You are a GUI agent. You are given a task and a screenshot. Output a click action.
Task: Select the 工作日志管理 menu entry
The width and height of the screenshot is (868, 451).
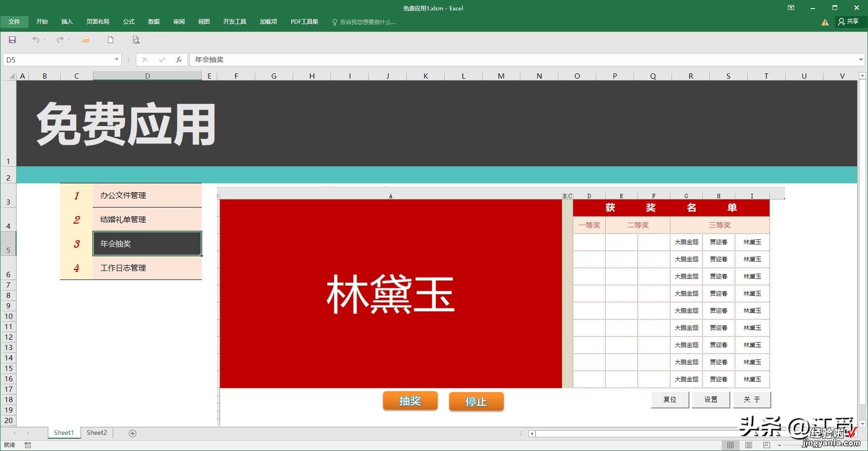[x=147, y=268]
